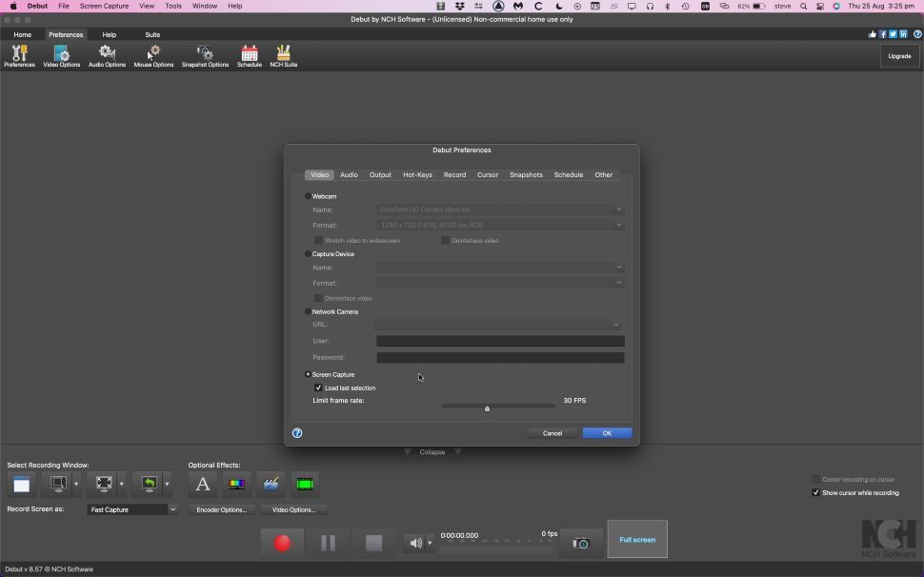Uncheck Load last selection
The width and height of the screenshot is (924, 577).
318,388
